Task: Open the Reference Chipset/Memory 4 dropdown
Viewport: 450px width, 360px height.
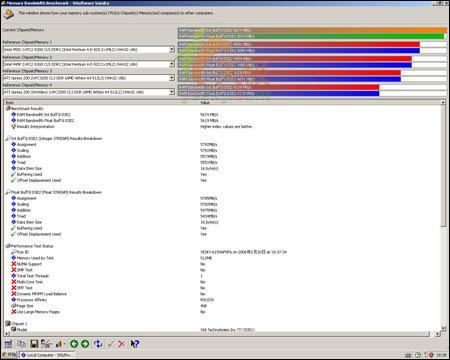Action: point(172,92)
